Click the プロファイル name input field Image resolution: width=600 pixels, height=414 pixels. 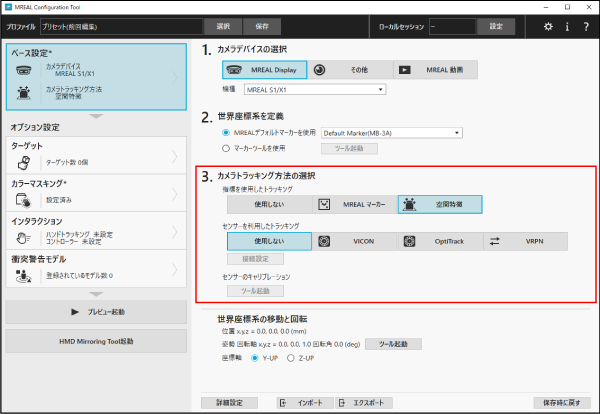click(x=121, y=26)
